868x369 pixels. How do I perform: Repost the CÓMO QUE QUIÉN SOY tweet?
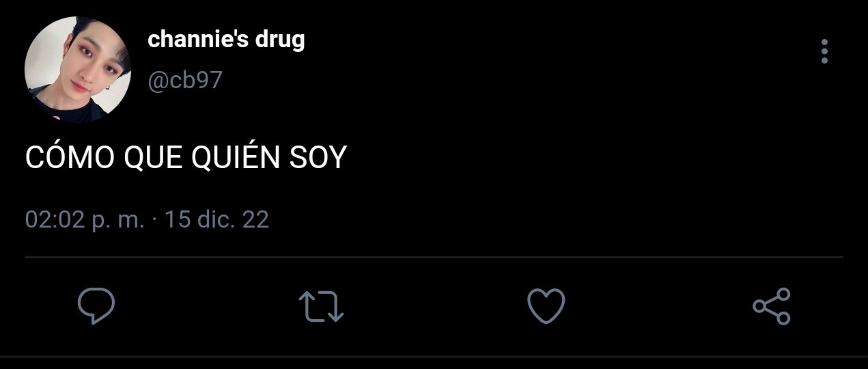pyautogui.click(x=322, y=306)
